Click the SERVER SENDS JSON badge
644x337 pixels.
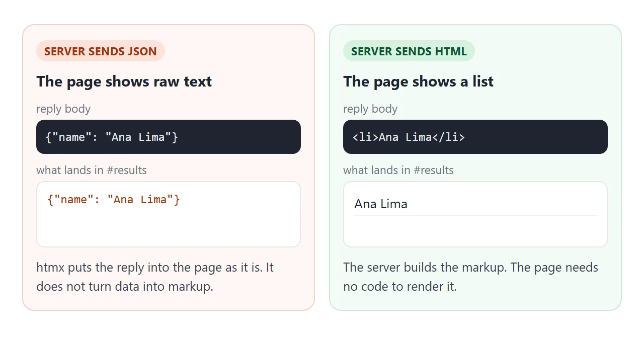coord(101,51)
